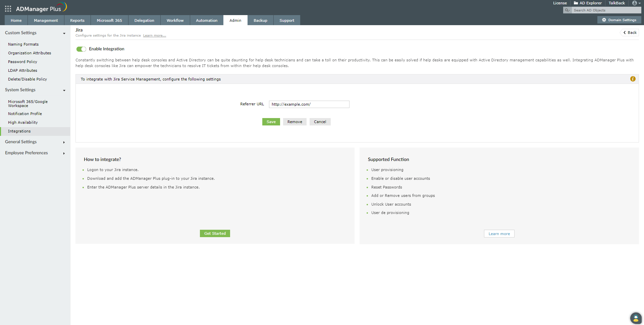This screenshot has width=644, height=325.
Task: Disable the Enable Integration toggle
Action: click(x=81, y=49)
